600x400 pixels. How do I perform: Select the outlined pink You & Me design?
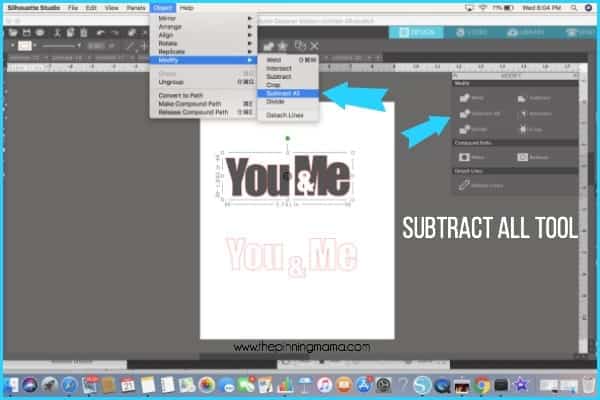pos(292,256)
